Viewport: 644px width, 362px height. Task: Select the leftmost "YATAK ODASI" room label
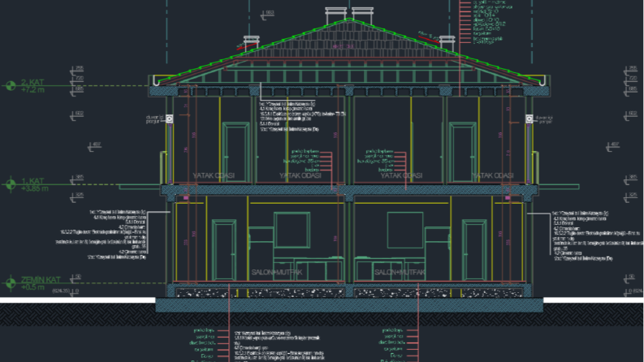(214, 175)
